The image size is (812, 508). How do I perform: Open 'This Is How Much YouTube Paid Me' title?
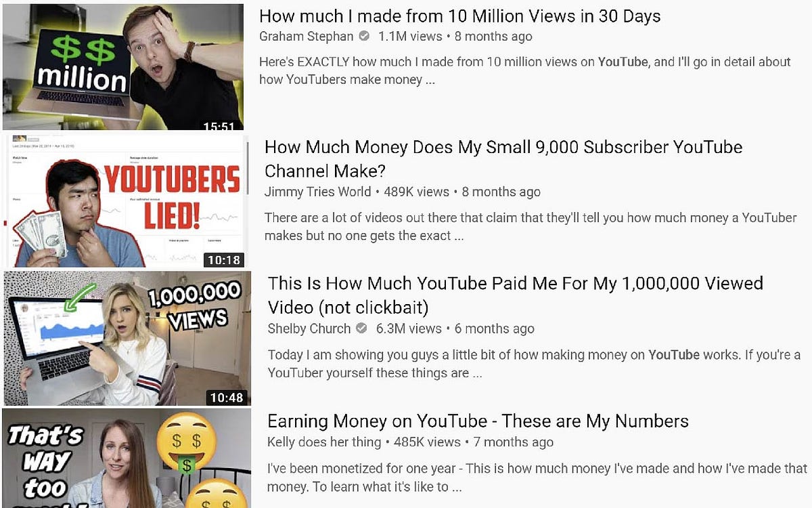tap(516, 295)
